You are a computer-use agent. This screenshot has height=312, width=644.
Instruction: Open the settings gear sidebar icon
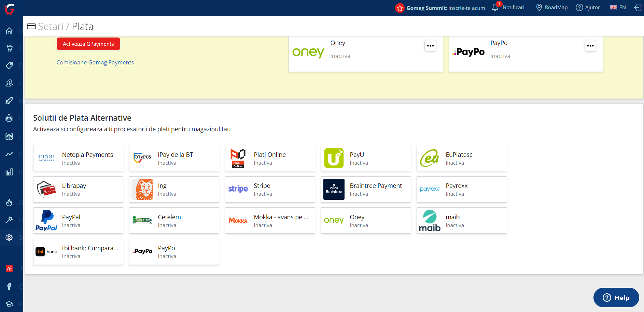tap(9, 237)
